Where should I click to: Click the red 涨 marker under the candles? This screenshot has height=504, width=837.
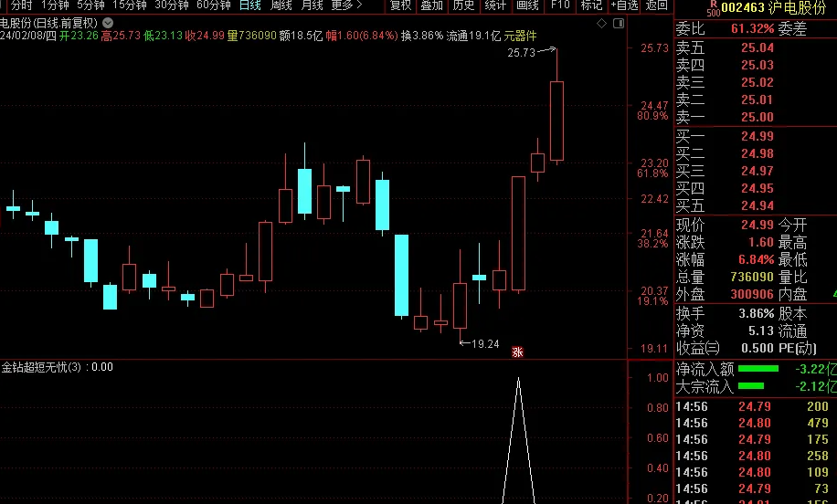(x=517, y=352)
